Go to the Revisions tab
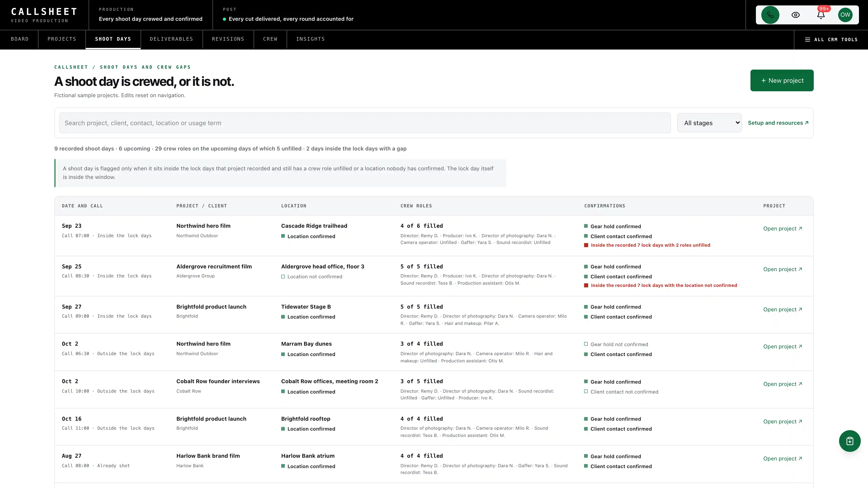Viewport: 868px width, 488px height. point(228,39)
